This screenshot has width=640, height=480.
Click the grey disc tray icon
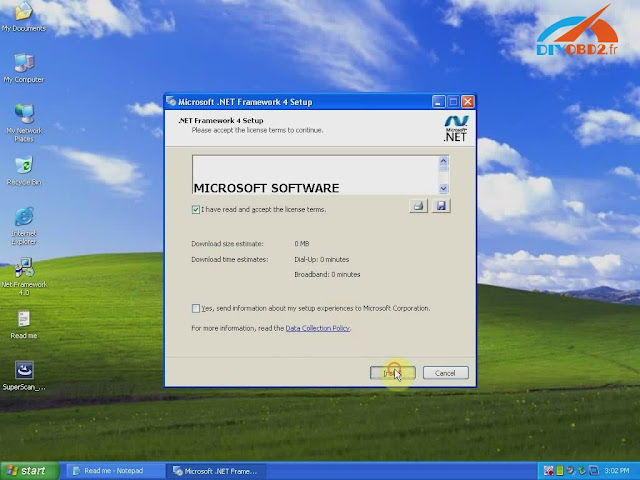click(x=571, y=470)
